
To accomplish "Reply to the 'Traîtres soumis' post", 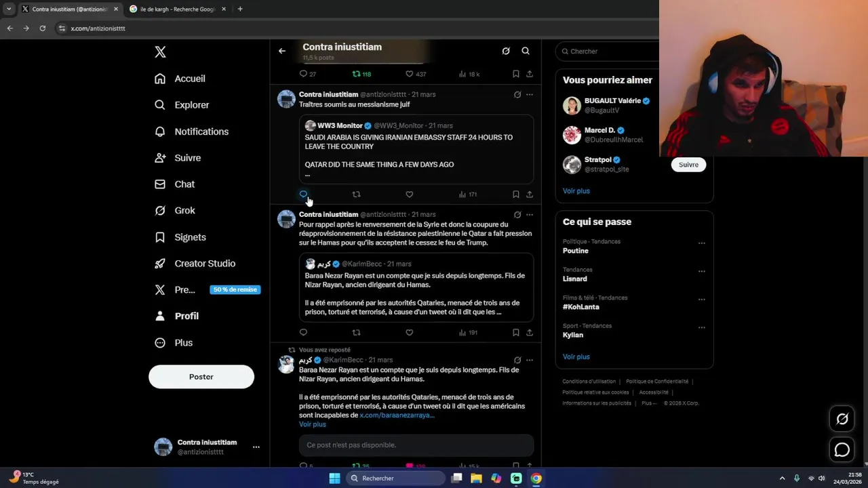I will pos(303,195).
